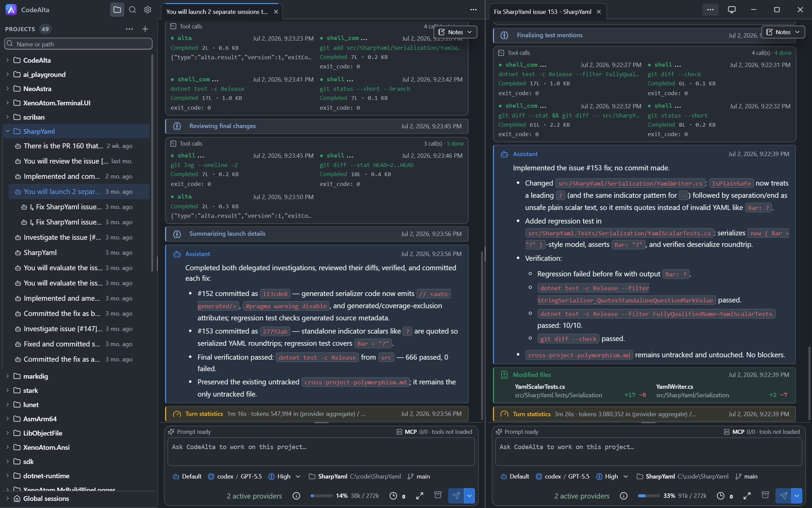The width and height of the screenshot is (812, 508).
Task: Expand the left prompt editor with arrows icon
Action: pyautogui.click(x=420, y=496)
